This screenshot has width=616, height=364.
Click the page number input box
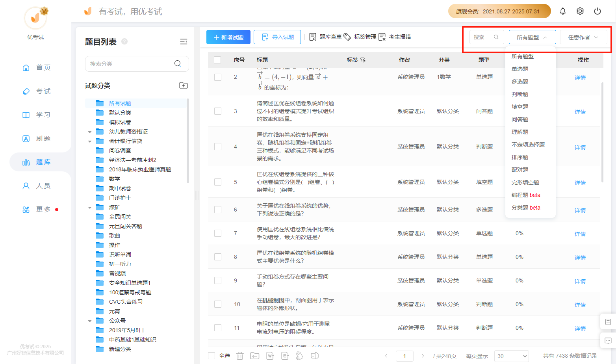[x=404, y=356]
